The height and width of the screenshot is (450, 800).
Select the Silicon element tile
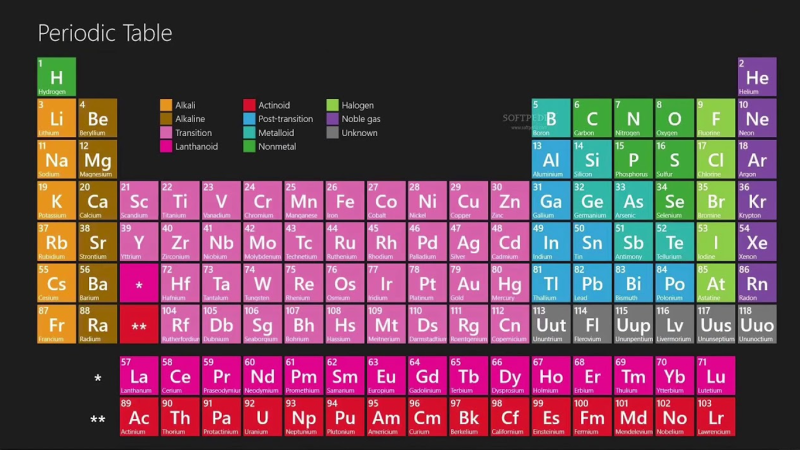(x=592, y=159)
